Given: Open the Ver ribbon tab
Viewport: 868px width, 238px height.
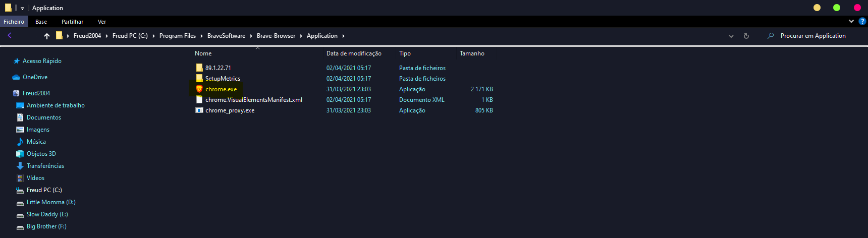Looking at the screenshot, I should point(102,22).
